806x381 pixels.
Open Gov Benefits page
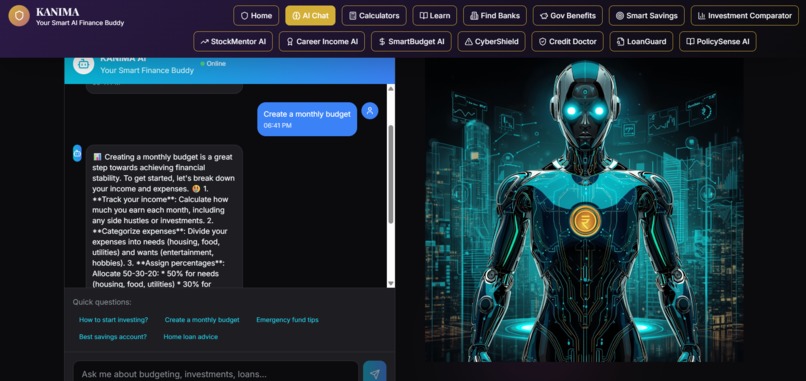pyautogui.click(x=567, y=15)
